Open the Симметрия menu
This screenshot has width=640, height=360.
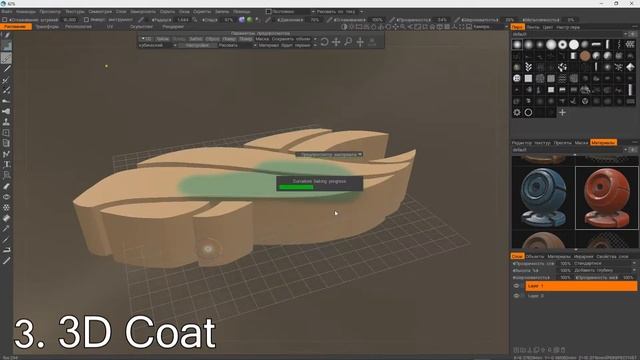(x=100, y=12)
